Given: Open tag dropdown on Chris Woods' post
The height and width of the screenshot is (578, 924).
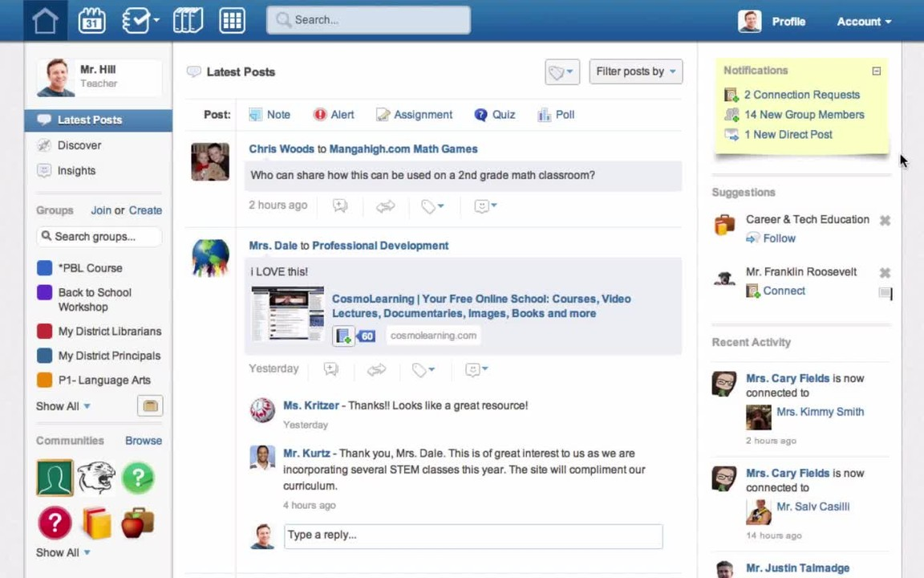Looking at the screenshot, I should click(x=432, y=206).
